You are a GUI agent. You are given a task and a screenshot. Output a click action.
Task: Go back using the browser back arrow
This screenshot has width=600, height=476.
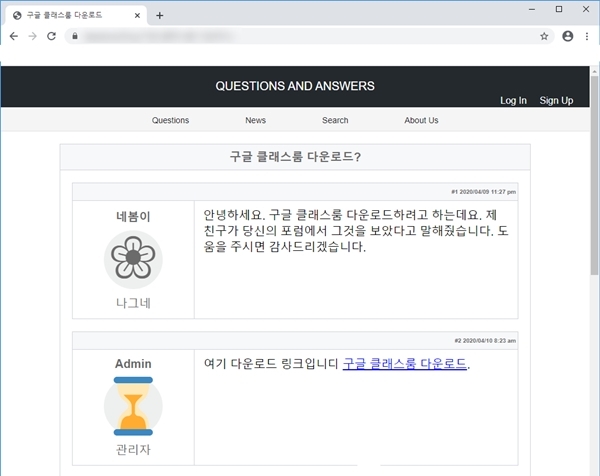coord(14,36)
